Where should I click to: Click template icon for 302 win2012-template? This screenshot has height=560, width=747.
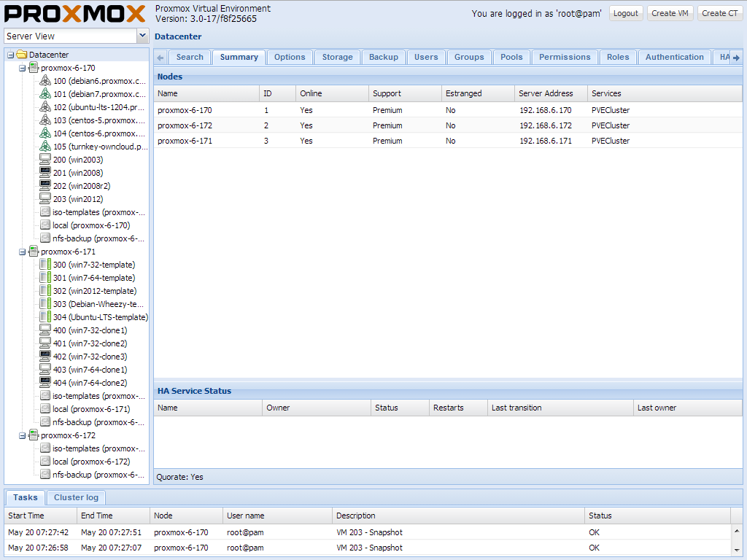(45, 290)
